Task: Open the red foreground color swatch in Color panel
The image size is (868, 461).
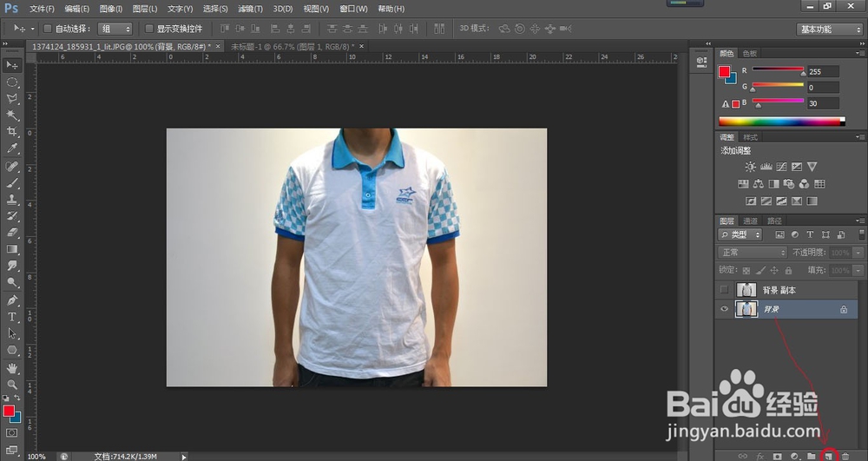Action: [x=724, y=71]
